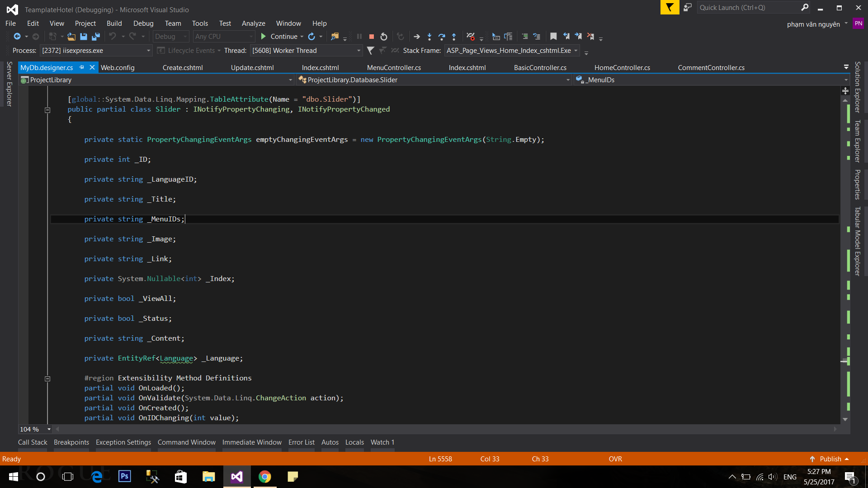Click the Step Over icon
The width and height of the screenshot is (868, 488).
click(442, 37)
